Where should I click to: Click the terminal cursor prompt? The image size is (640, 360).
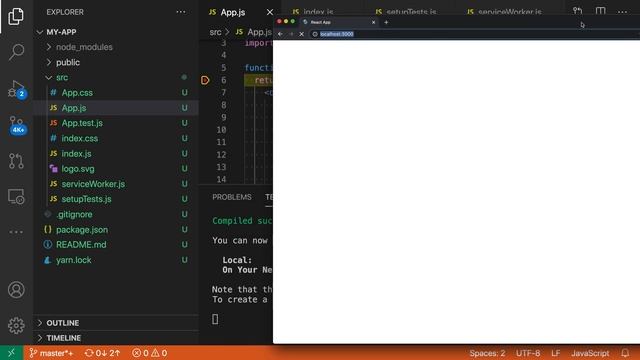click(215, 319)
